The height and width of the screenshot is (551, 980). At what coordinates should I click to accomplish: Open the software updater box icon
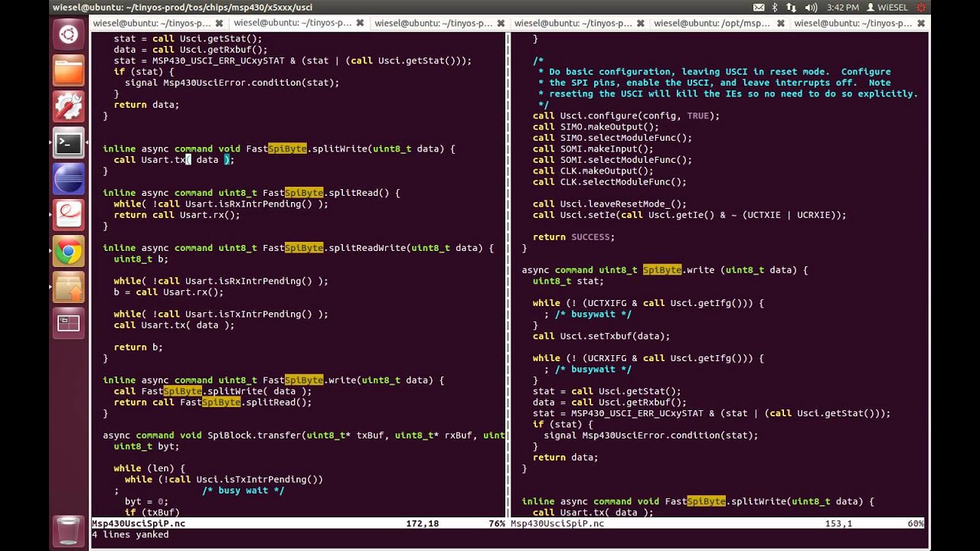(68, 288)
